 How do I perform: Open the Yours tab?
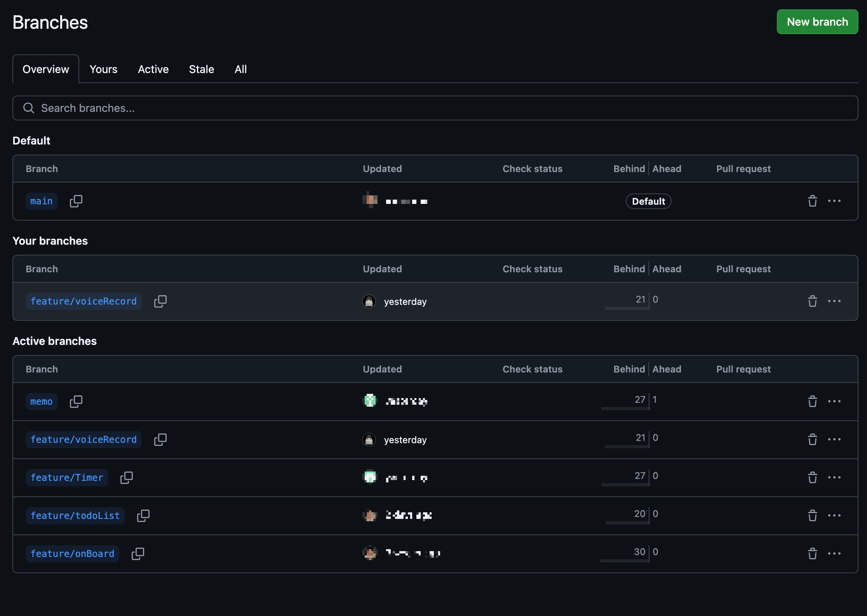103,69
